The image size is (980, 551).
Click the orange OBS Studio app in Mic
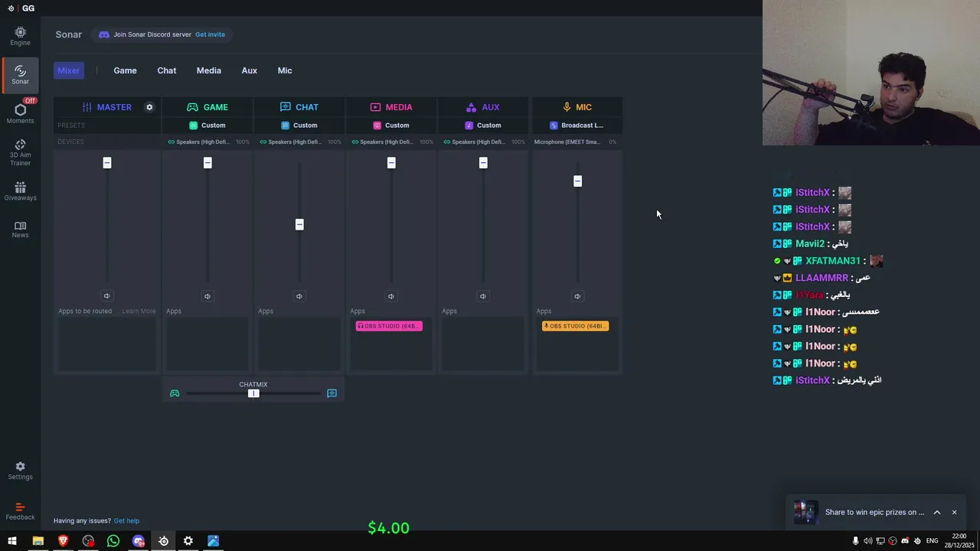pos(575,326)
